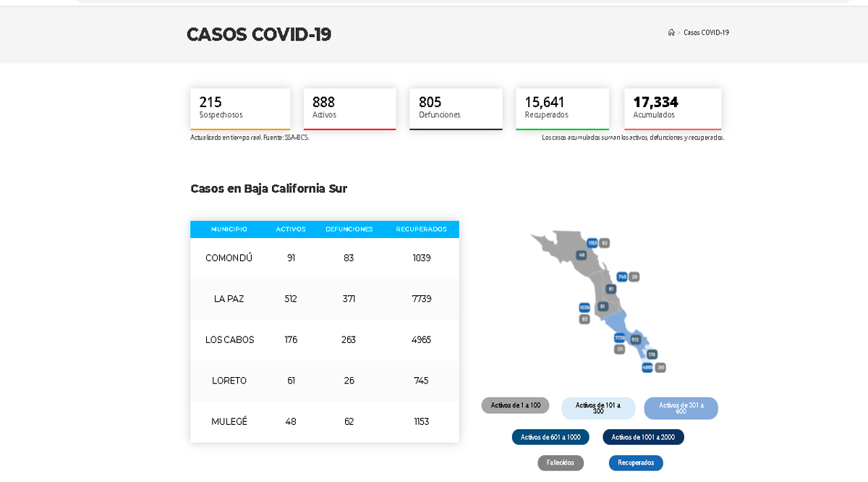Select the Loreto recovered marker 745
This screenshot has width=868, height=482.
[x=621, y=276]
